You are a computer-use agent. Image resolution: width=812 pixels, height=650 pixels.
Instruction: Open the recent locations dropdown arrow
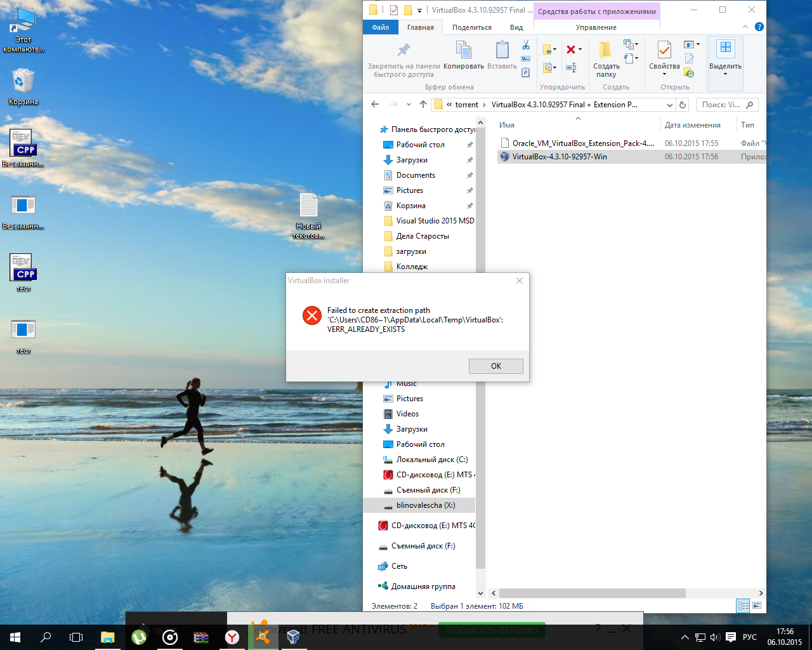click(409, 105)
